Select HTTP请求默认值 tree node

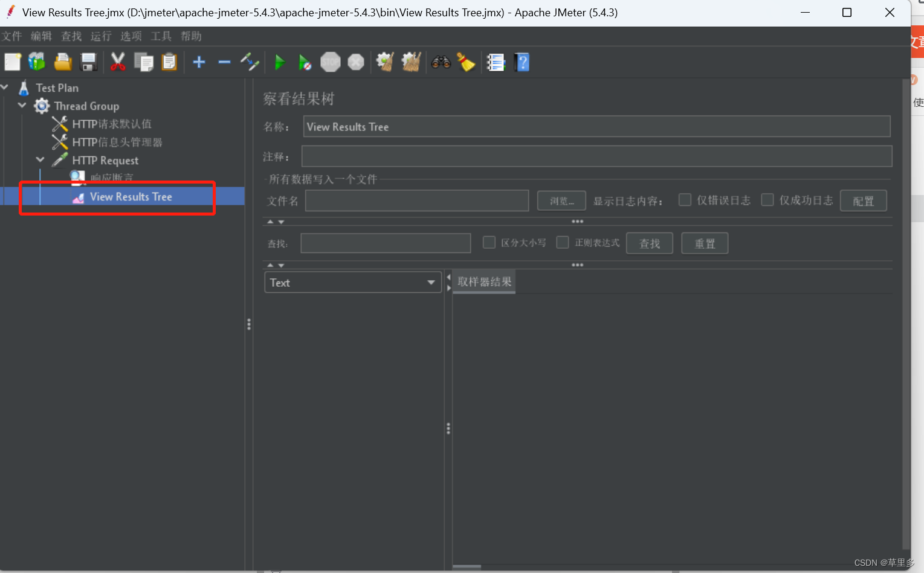click(112, 124)
